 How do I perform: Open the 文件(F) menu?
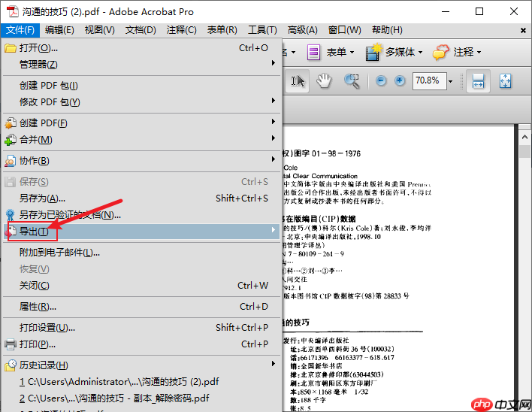[20, 30]
